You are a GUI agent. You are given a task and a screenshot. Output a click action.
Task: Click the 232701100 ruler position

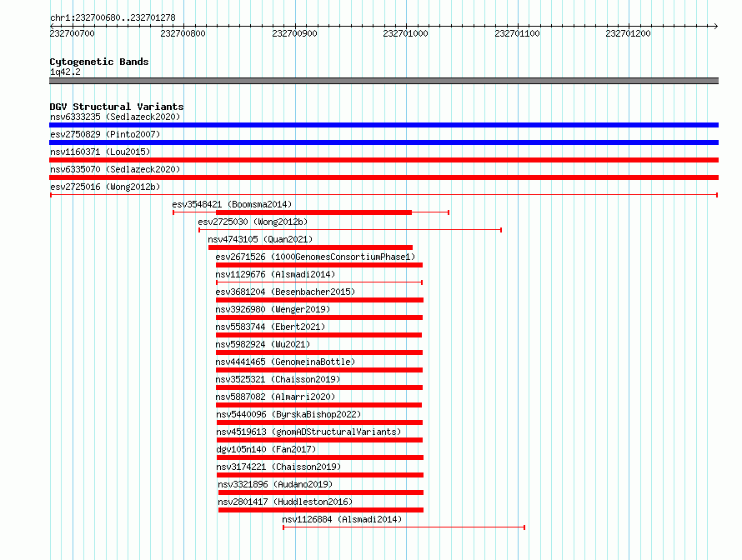pyautogui.click(x=517, y=33)
